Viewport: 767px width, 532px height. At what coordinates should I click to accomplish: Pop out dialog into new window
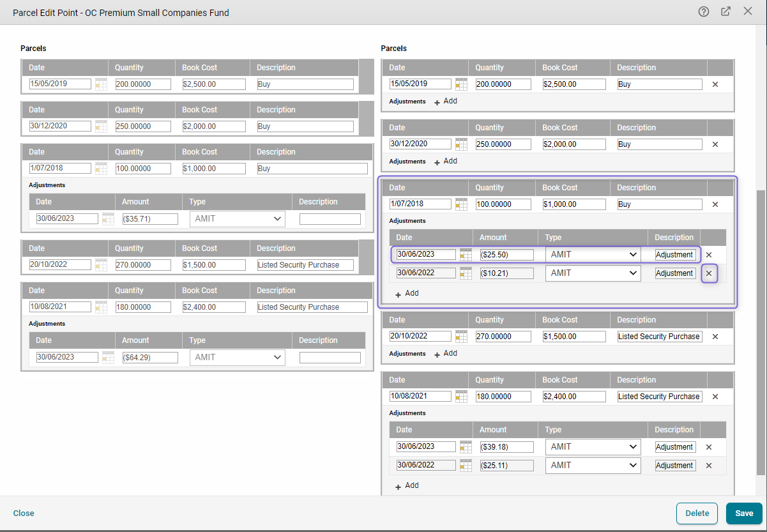click(725, 11)
